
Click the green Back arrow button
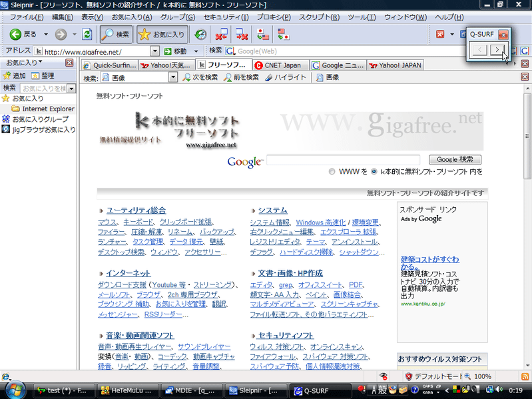[15, 34]
